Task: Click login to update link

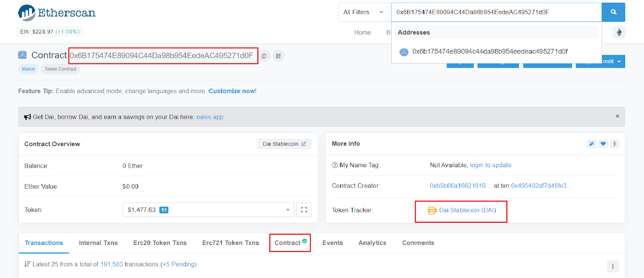Action: pyautogui.click(x=491, y=165)
